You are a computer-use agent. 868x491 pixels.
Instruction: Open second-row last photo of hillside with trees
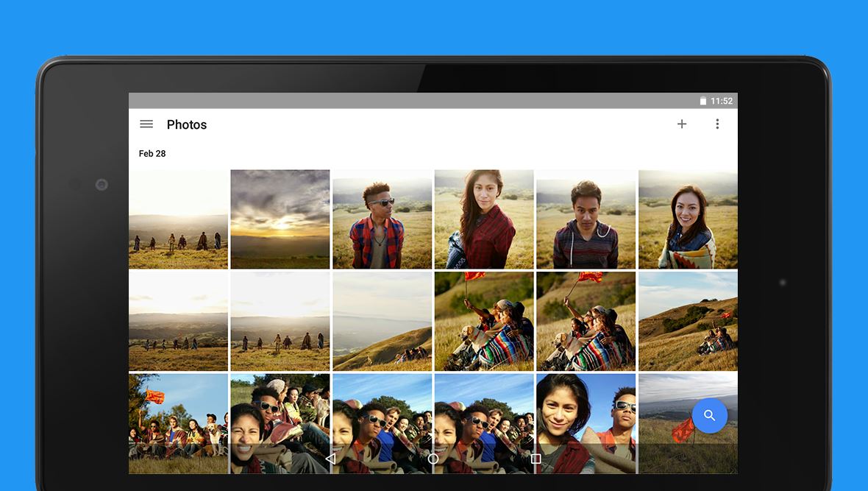[688, 322]
